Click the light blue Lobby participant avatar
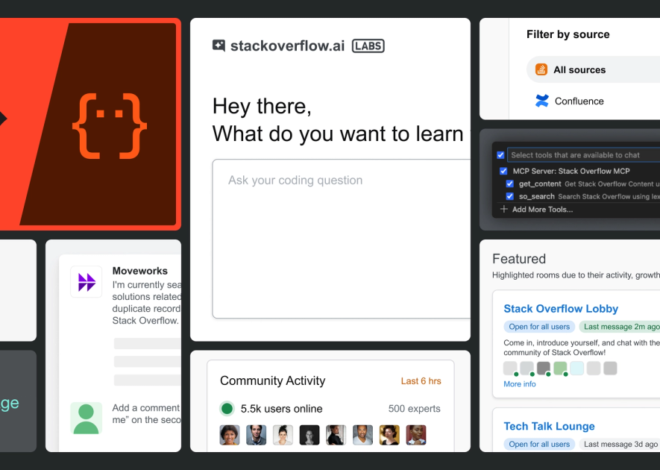 pyautogui.click(x=577, y=368)
